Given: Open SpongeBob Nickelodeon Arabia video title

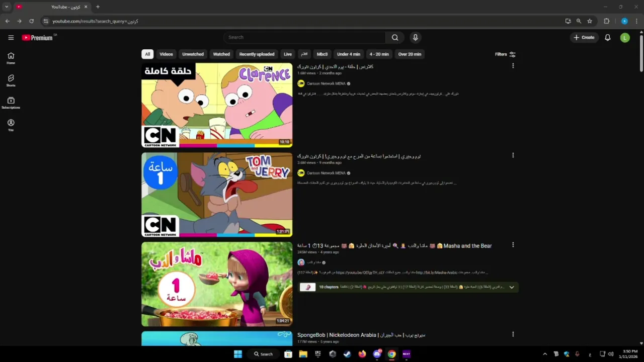Looking at the screenshot, I should 361,335.
